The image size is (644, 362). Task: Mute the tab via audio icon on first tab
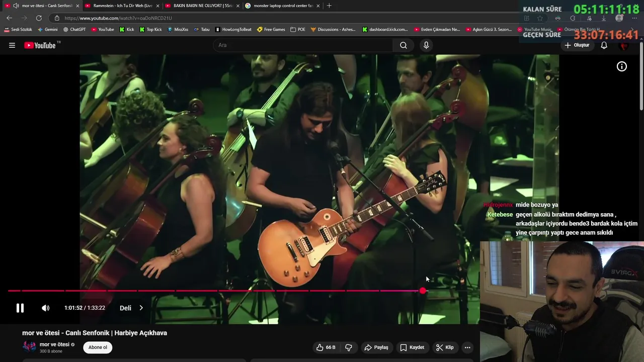click(x=16, y=6)
